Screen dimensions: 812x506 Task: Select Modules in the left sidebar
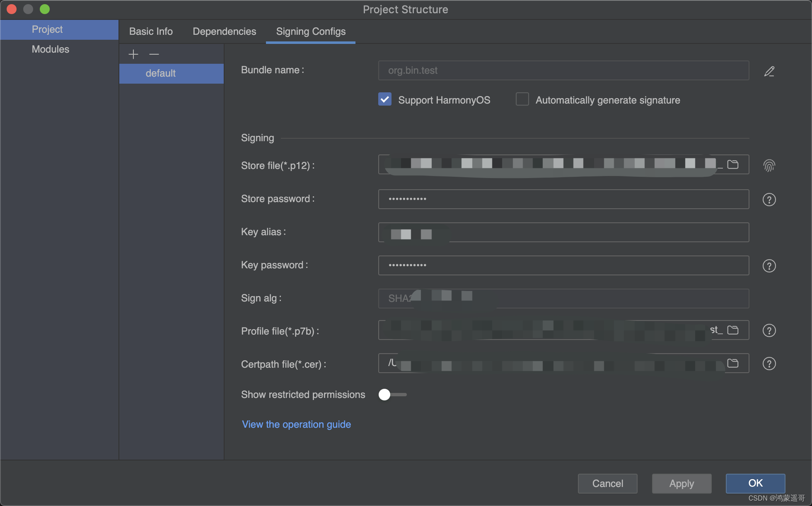coord(51,49)
